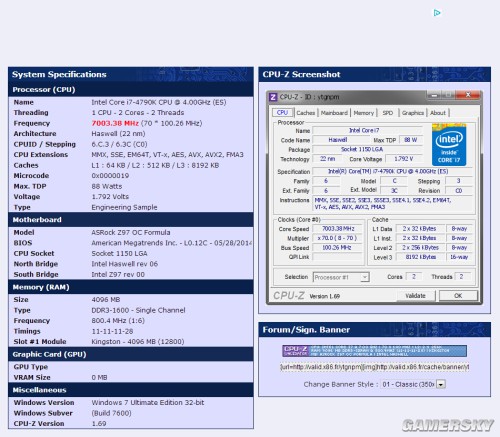Click the Intel Haswell rev 06 text
500x437 pixels.
[x=125, y=264]
